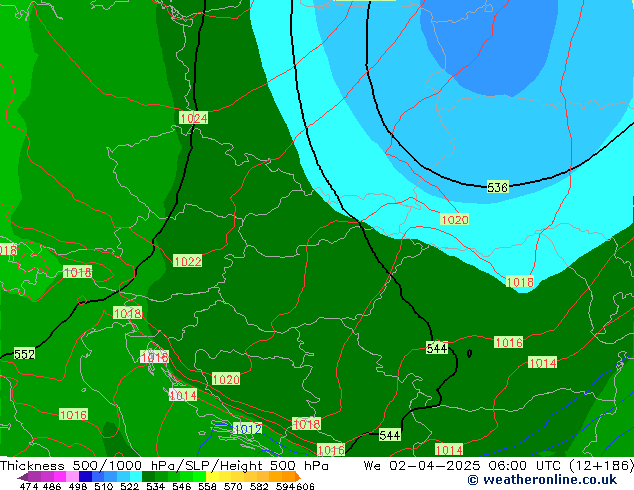
Task: Click the 1018 label next to 1012
Action: pyautogui.click(x=306, y=424)
